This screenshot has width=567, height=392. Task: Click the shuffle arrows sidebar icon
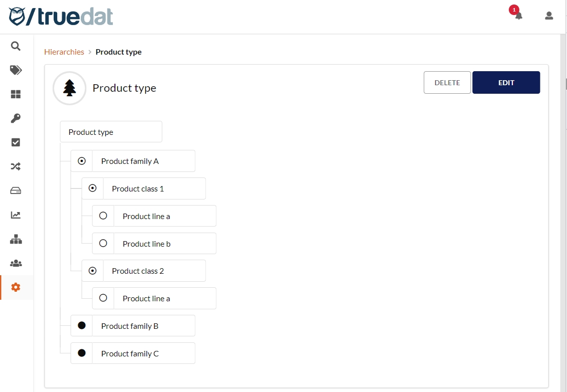(x=16, y=166)
